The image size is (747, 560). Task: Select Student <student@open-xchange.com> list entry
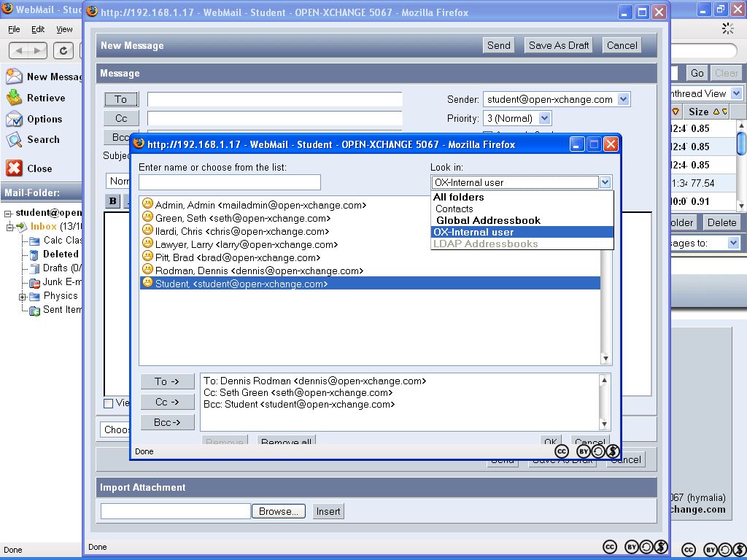(x=370, y=284)
